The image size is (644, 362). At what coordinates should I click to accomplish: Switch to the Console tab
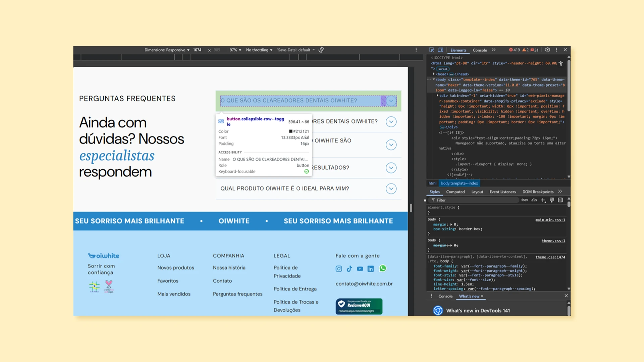click(480, 50)
